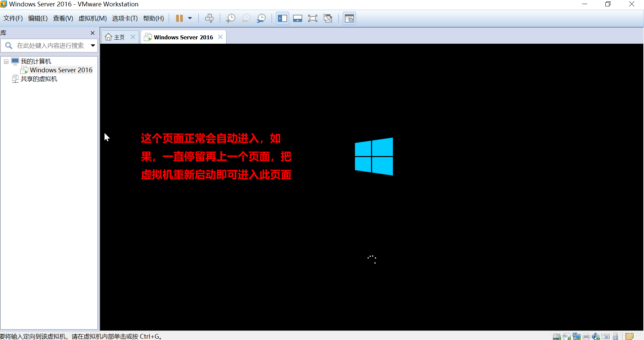
Task: Toggle the console view button
Action: [349, 18]
